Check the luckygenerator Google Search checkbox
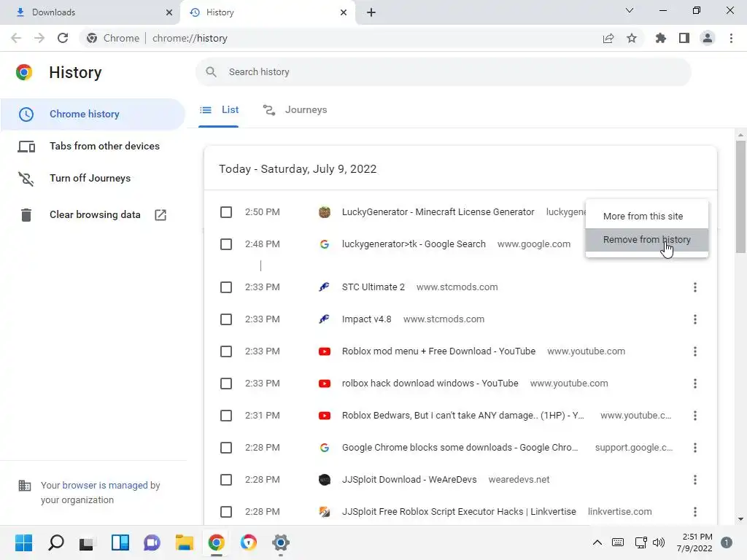 (x=226, y=244)
